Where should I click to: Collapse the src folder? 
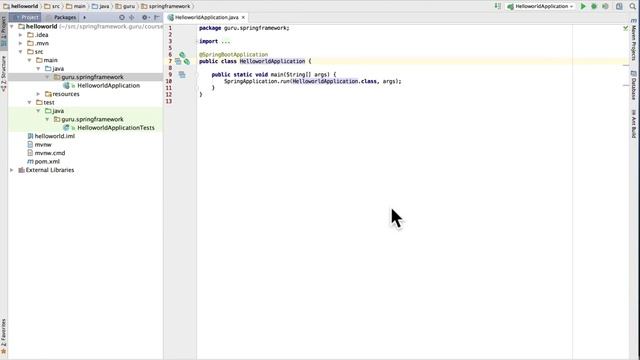coord(20,52)
